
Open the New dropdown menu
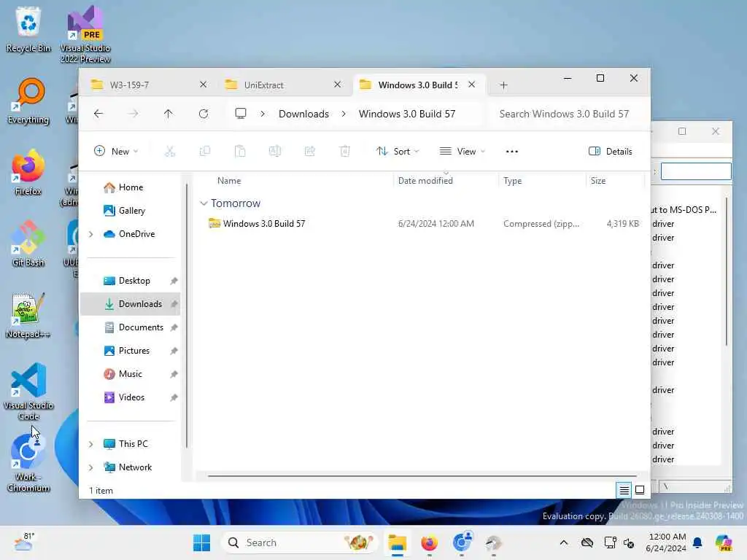[116, 152]
